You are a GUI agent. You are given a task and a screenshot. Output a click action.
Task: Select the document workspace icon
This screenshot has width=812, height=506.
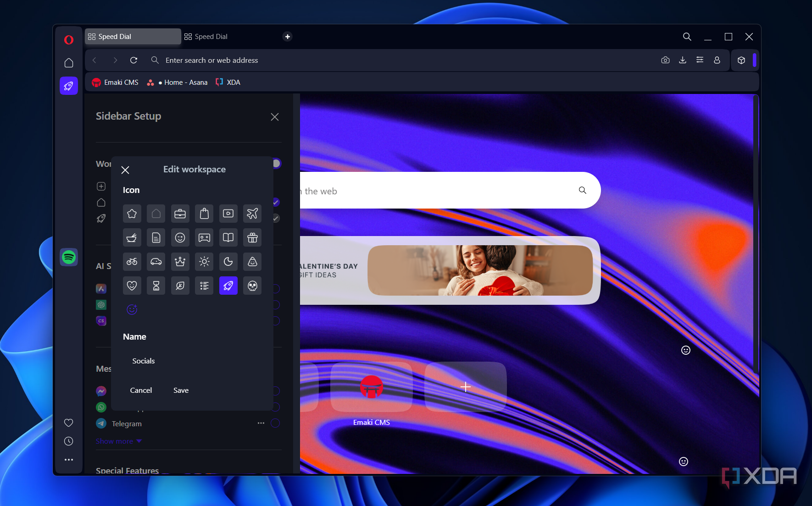pos(156,237)
